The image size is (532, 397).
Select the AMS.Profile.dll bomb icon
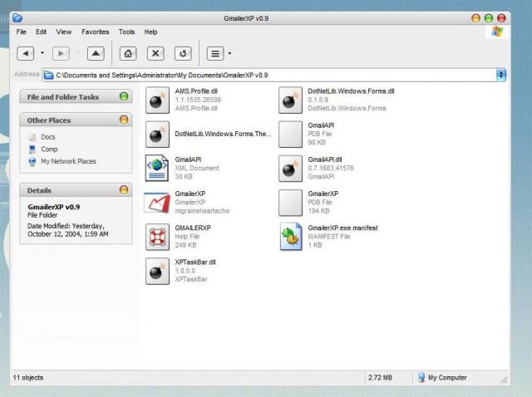[157, 100]
